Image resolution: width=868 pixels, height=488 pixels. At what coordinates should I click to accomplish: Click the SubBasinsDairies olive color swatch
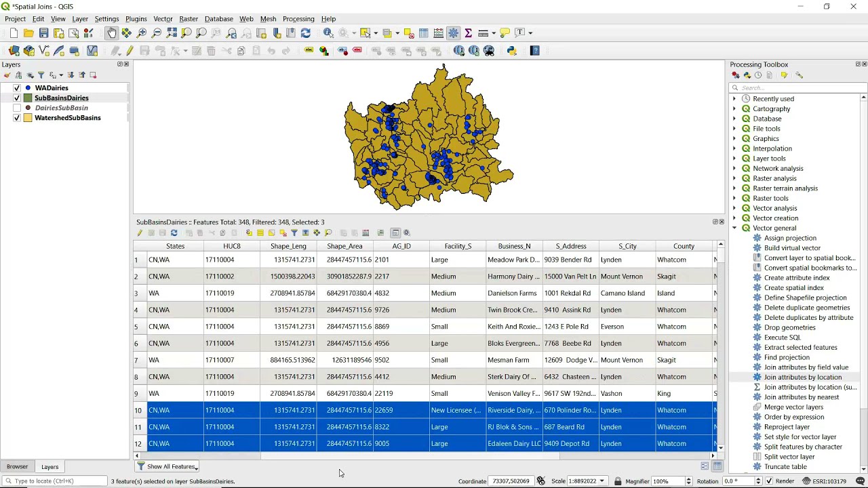pos(28,98)
